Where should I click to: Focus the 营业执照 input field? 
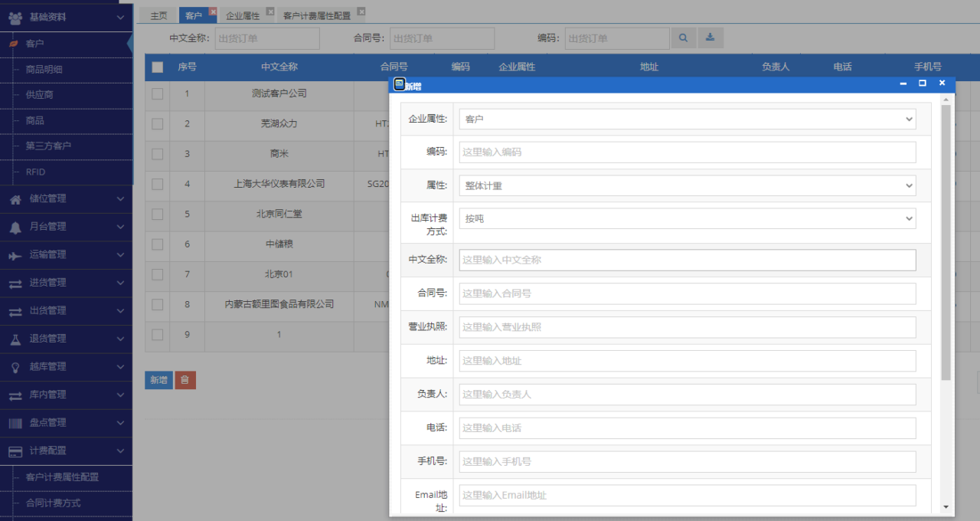coord(688,327)
